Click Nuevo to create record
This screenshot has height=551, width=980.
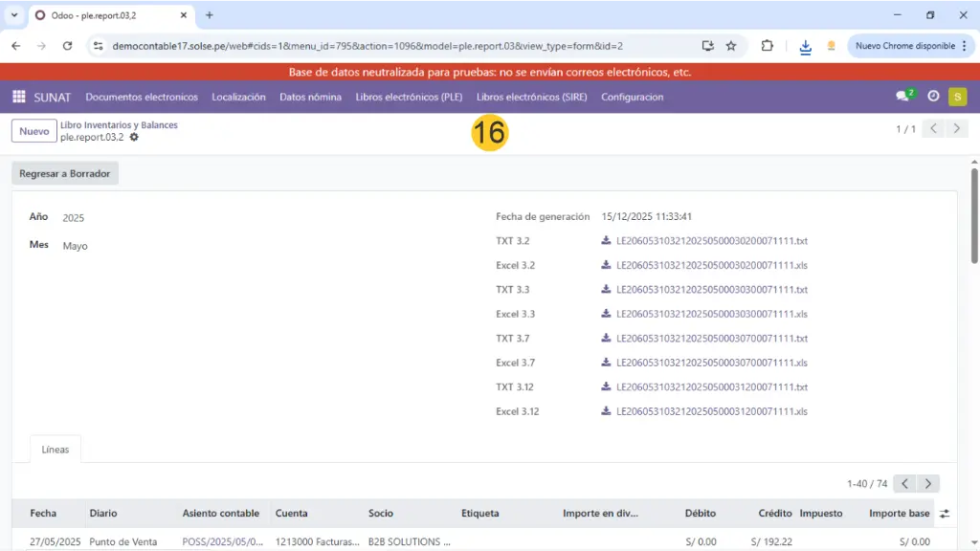(33, 131)
